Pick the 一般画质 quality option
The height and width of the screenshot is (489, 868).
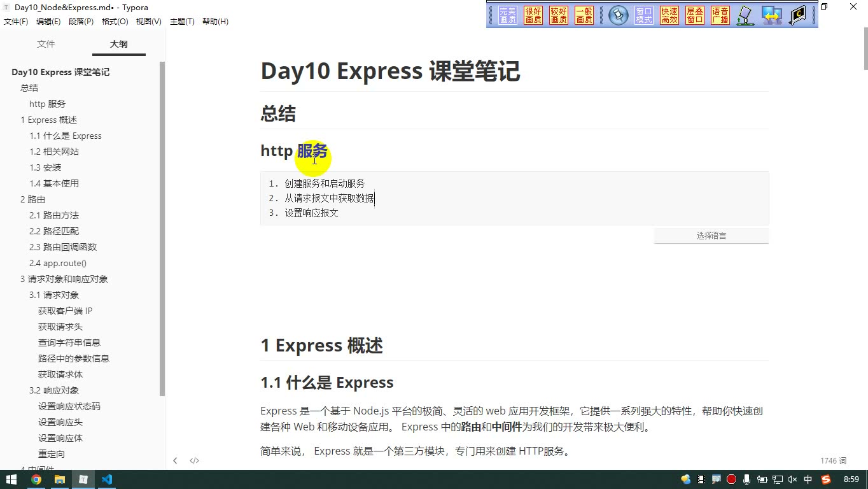click(584, 15)
